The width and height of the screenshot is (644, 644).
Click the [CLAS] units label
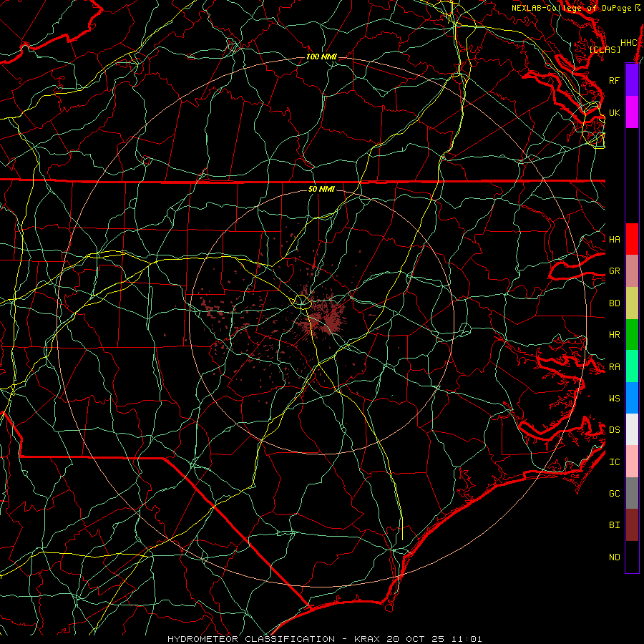coord(605,49)
